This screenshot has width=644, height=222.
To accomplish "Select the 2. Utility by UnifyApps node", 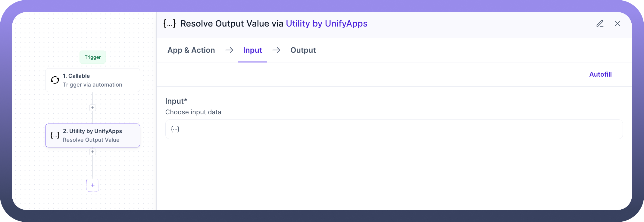I will 92,135.
